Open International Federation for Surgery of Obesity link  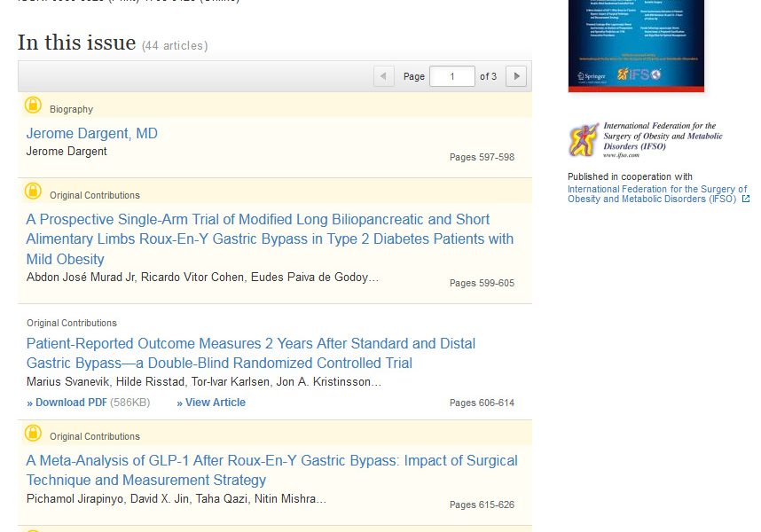[656, 194]
